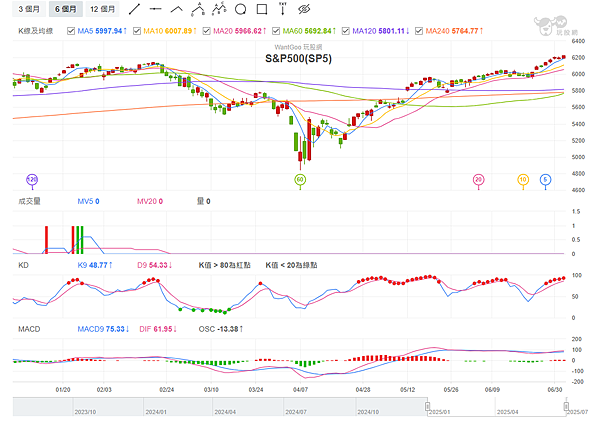
Task: Click the pink 20 moving average marker
Action: tap(478, 180)
